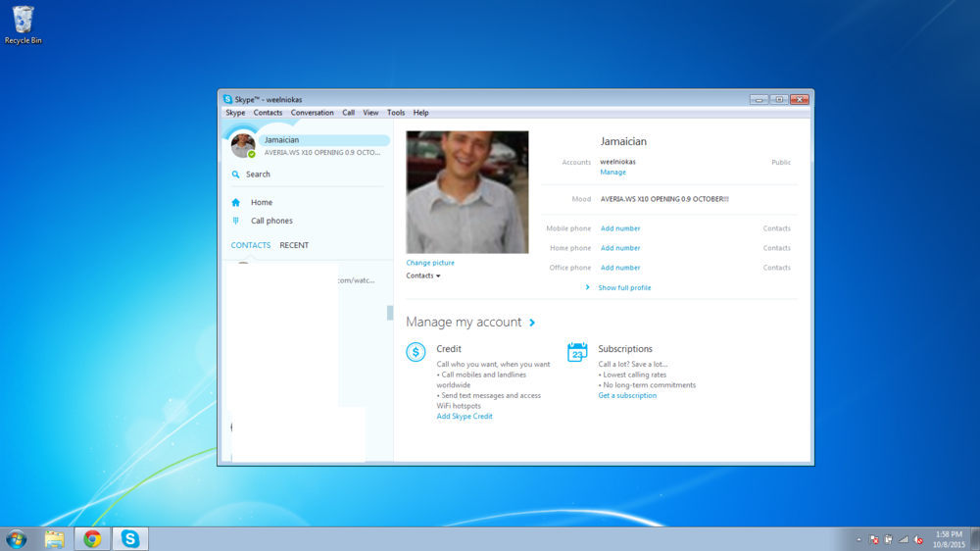Click the Home house icon

pos(235,203)
